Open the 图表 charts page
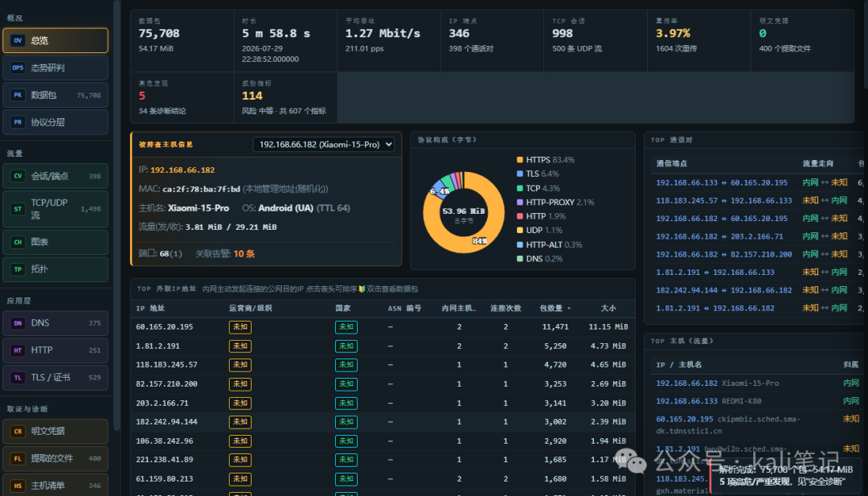The width and height of the screenshot is (868, 496). 55,242
